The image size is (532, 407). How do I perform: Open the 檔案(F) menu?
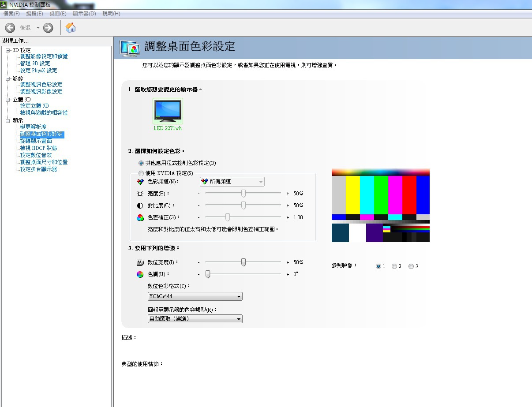(11, 14)
